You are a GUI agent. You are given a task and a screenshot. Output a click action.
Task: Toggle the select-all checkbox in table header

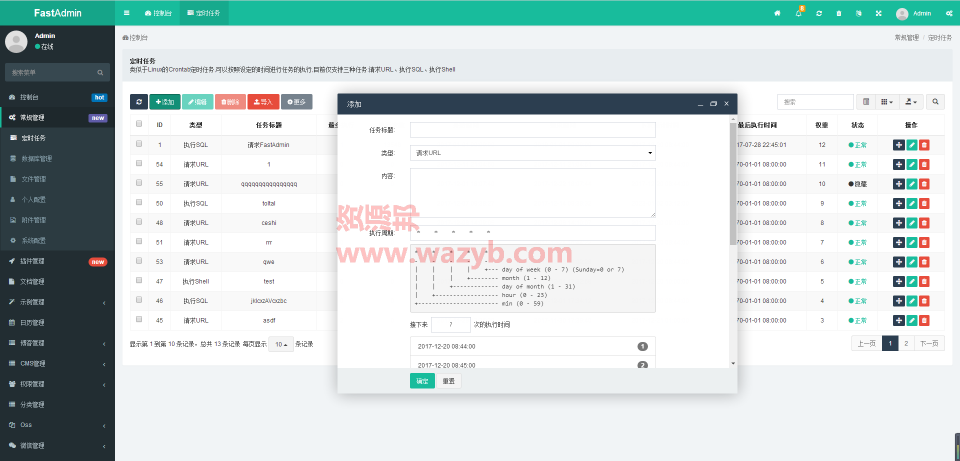tap(139, 124)
